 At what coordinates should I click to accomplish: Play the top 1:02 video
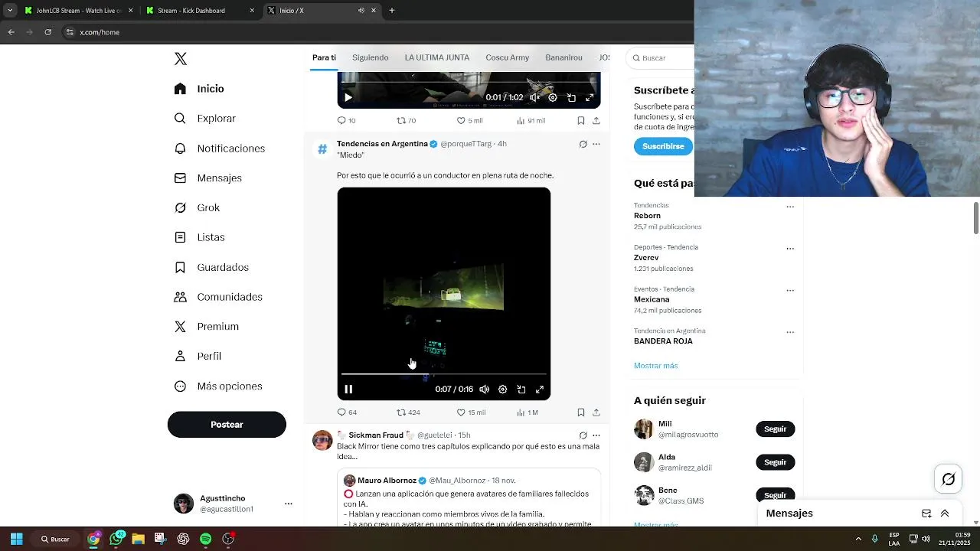pos(348,98)
